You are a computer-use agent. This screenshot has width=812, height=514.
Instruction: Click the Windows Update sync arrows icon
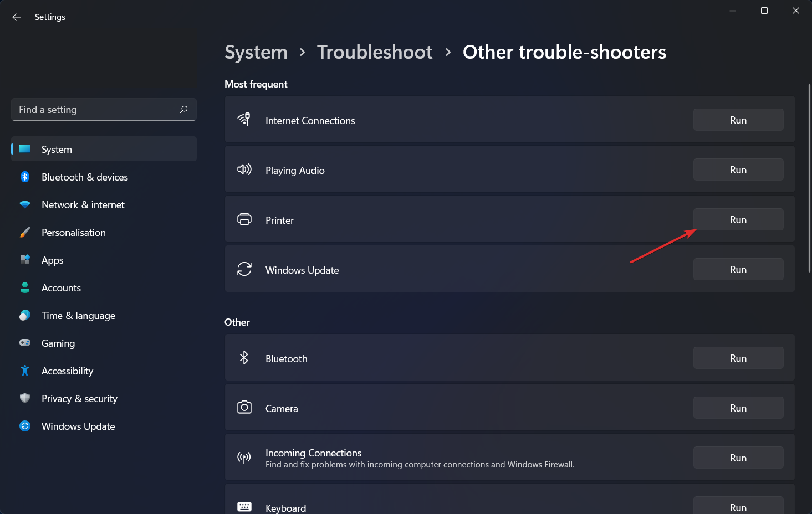244,269
